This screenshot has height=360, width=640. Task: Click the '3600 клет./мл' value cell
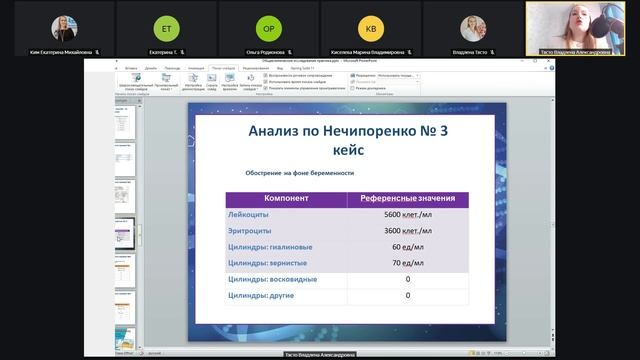408,231
